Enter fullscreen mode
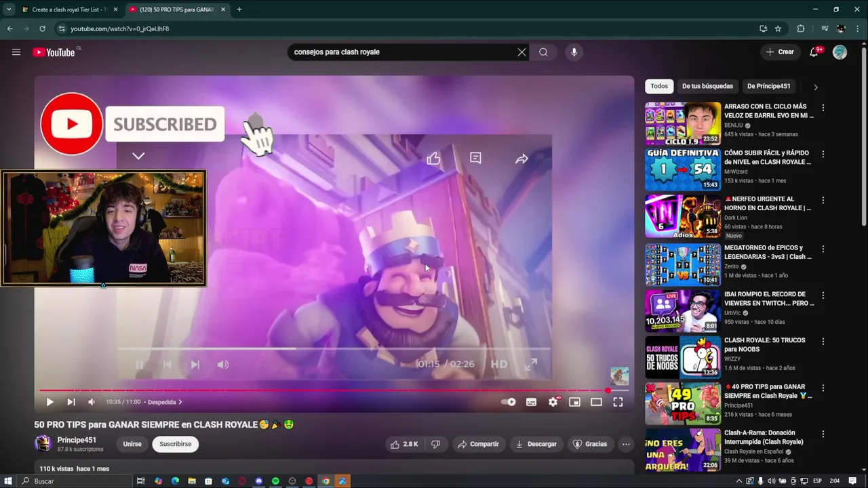Viewport: 868px width, 488px height. click(x=618, y=402)
